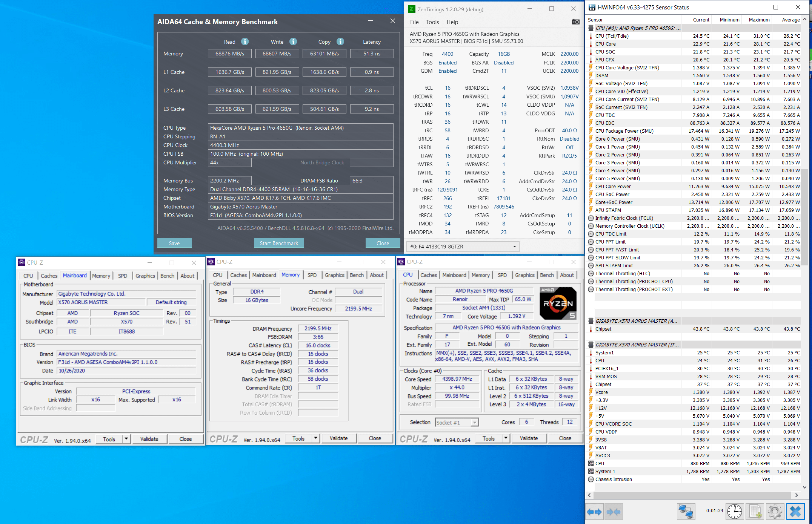
Task: Click the lightning icon beside CPU Core Voltage (SVI2 TFN)
Action: (x=591, y=67)
